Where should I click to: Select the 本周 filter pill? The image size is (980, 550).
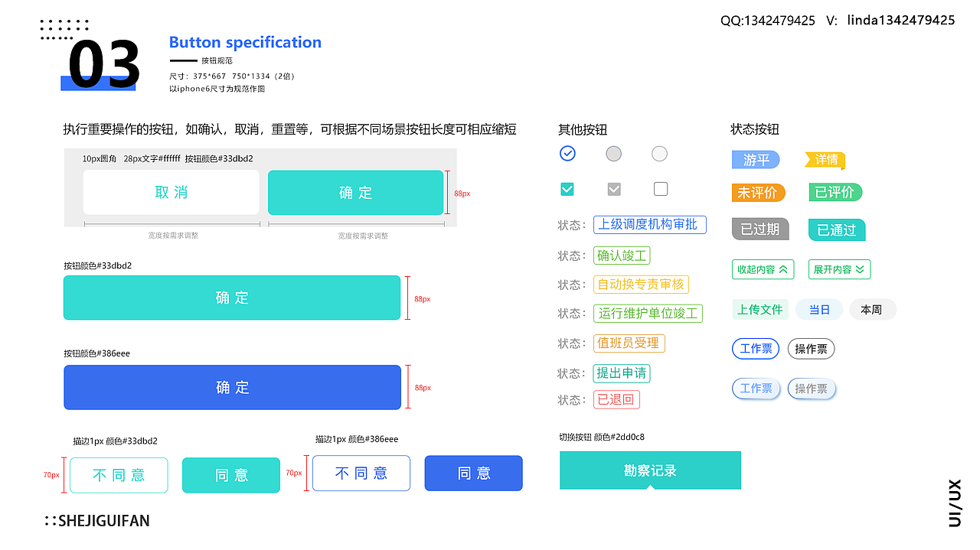[x=872, y=310]
